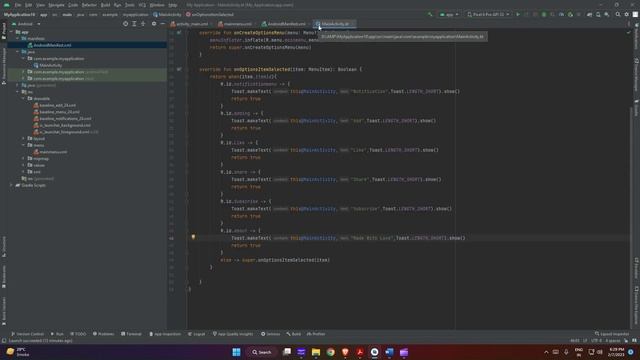Open the File menu
This screenshot has width=640, height=360.
coord(18,5)
